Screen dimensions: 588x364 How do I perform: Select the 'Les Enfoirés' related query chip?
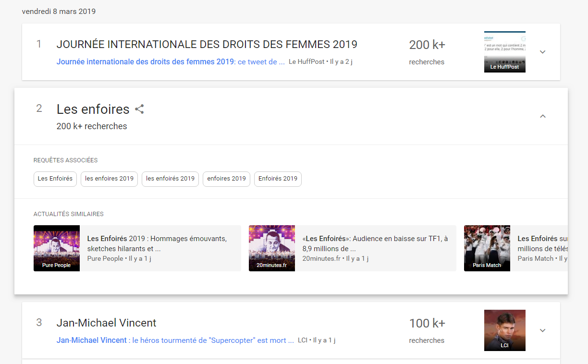[55, 179]
